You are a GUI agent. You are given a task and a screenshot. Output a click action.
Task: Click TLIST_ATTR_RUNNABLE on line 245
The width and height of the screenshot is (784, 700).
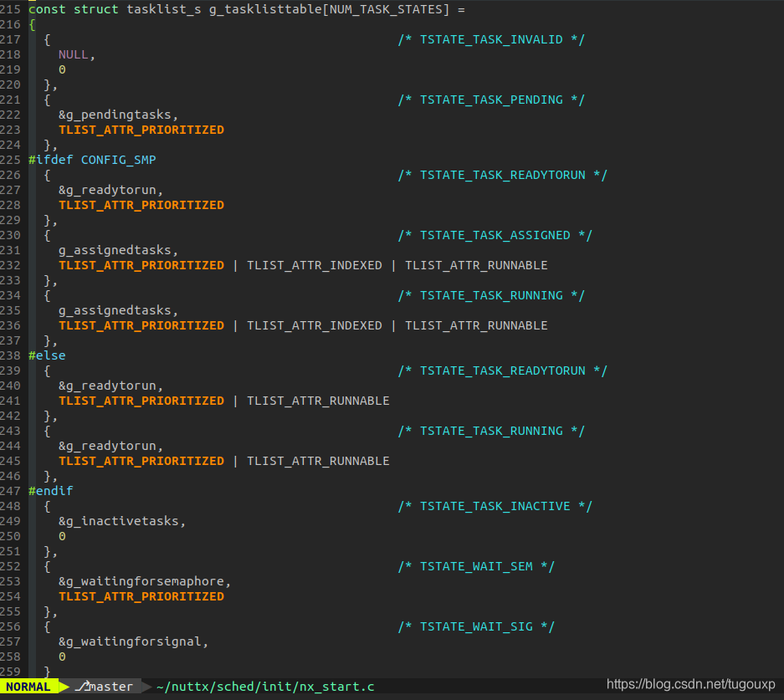click(x=318, y=461)
